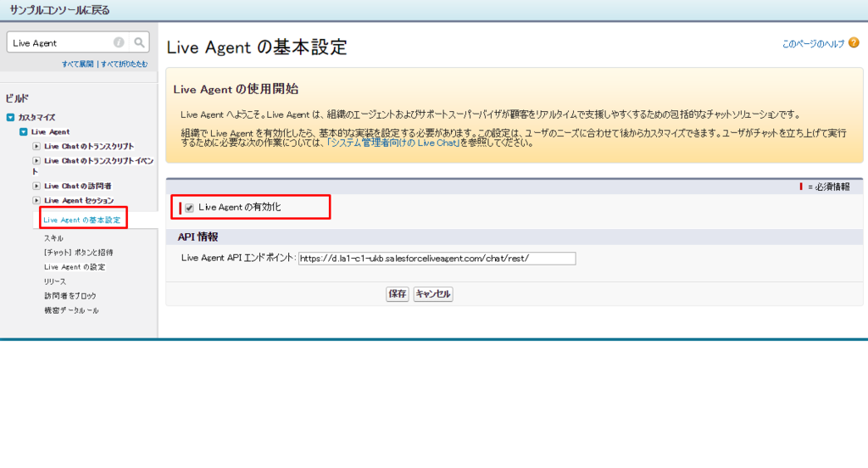Click Live Chat の訪問者 label
The height and width of the screenshot is (468, 868).
[77, 186]
